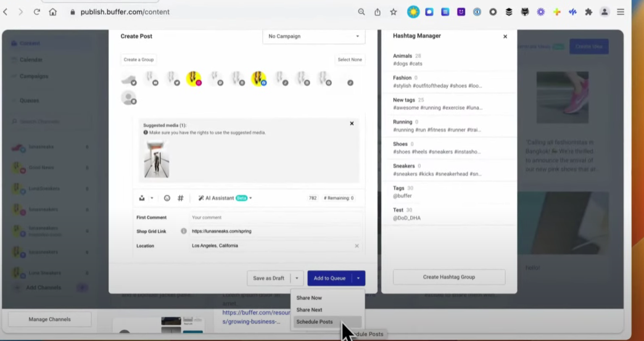Insert the Sneakers hashtag group
Viewport: 644px width, 341px height.
[x=449, y=170]
